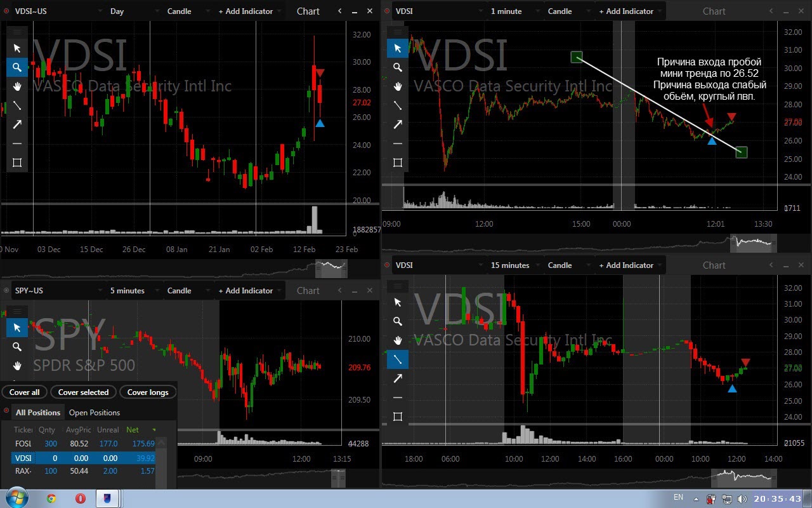The image size is (812, 508).
Task: Select the arrow tool in VDSI 1 minute chart
Action: pos(398,124)
